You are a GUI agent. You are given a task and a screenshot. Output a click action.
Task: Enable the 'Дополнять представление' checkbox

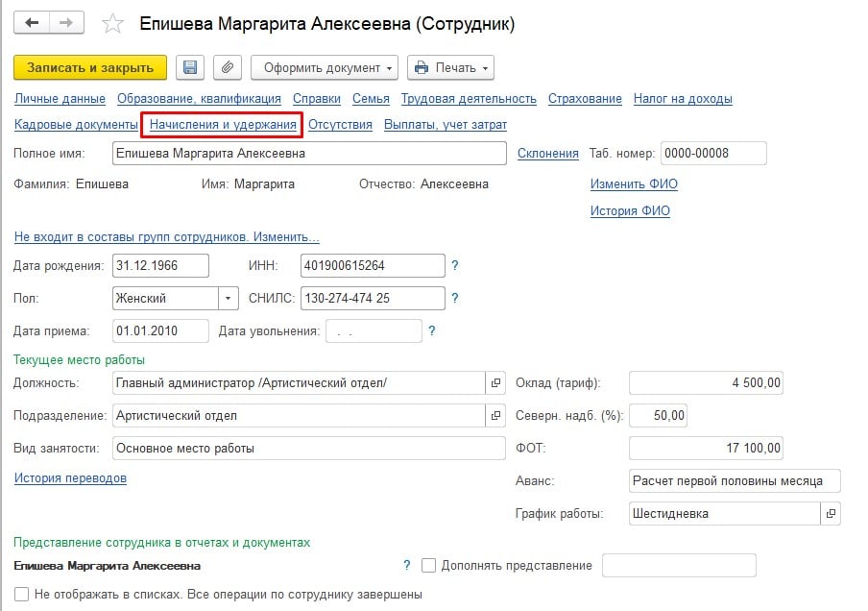click(428, 566)
